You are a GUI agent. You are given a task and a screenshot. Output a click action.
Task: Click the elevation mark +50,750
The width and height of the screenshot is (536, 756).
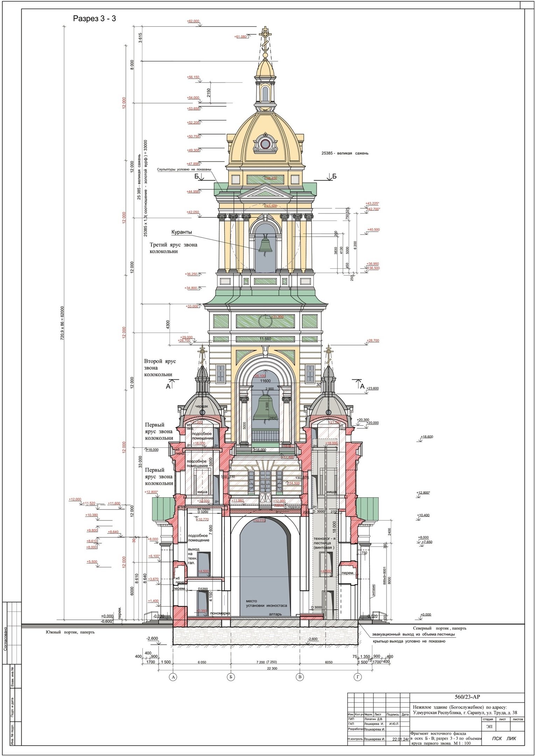coord(193,136)
